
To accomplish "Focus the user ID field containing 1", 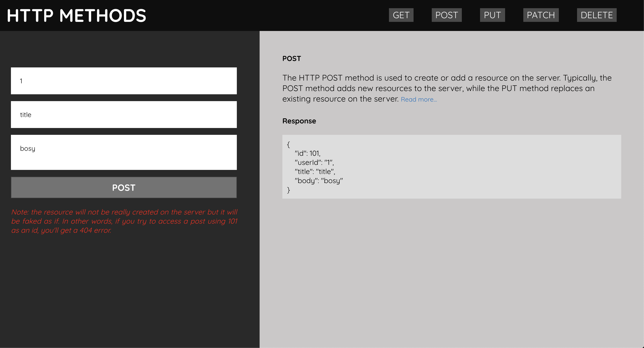I will coord(124,81).
